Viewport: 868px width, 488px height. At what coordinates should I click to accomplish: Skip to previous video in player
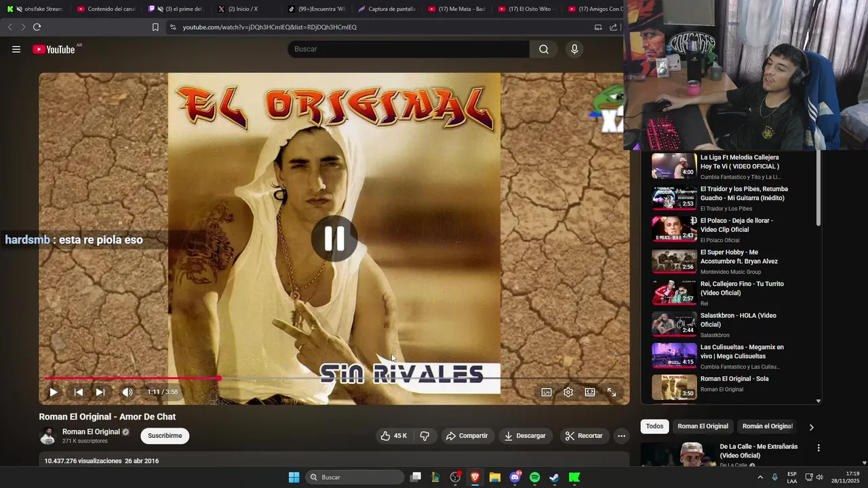click(x=78, y=392)
